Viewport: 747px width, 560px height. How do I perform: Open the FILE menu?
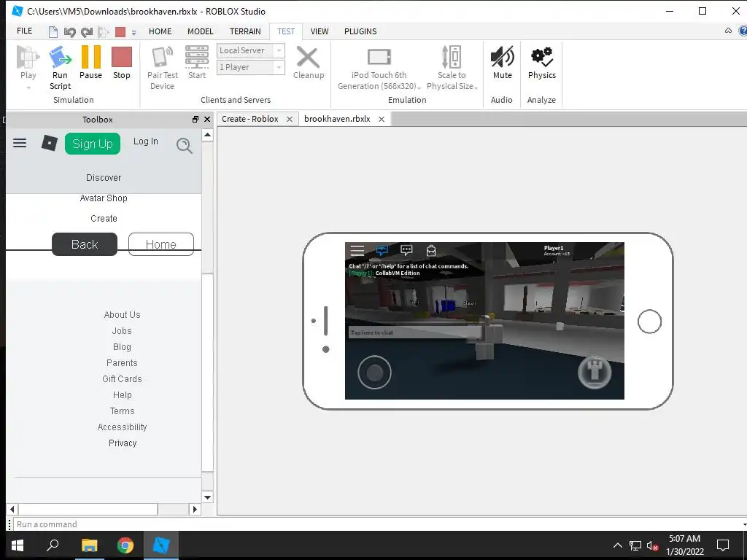click(x=24, y=31)
